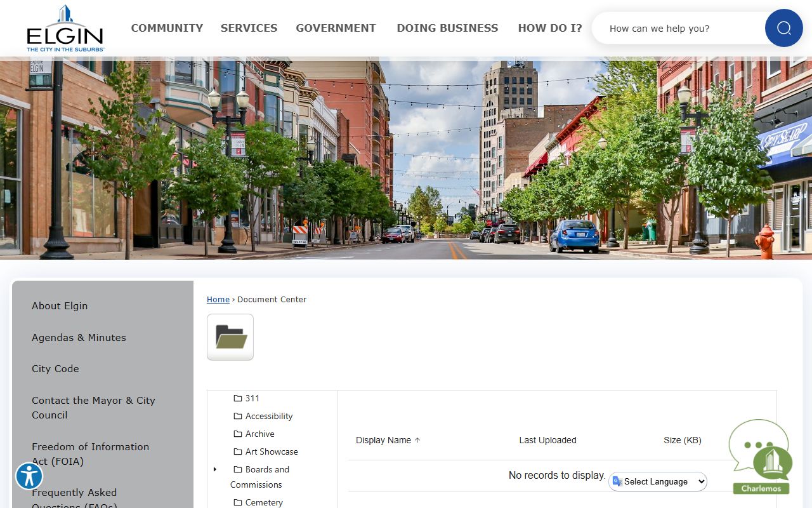Click the large open folder icon

(x=230, y=337)
